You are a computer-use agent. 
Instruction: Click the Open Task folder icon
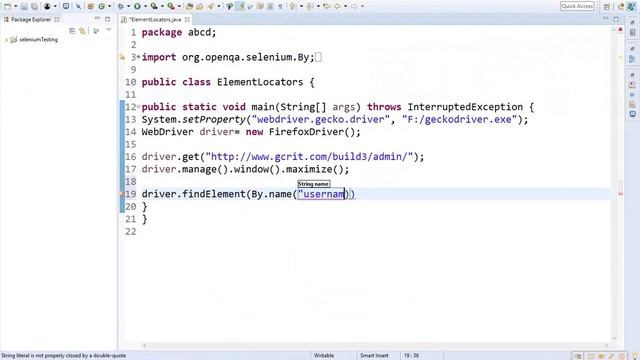tap(200, 7)
